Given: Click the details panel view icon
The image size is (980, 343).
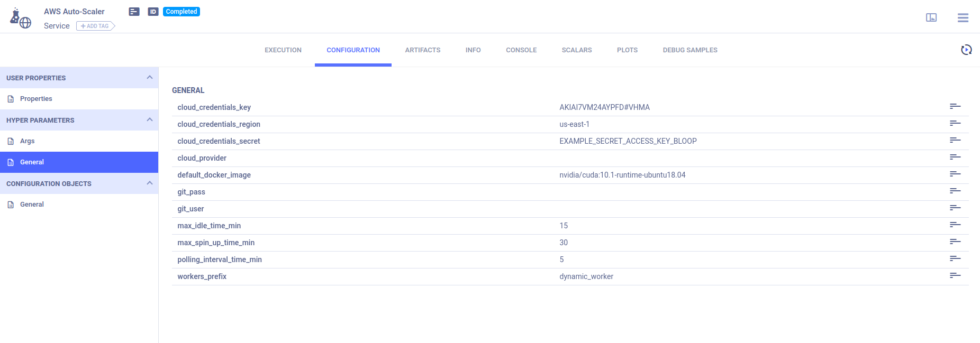Looking at the screenshot, I should [931, 18].
